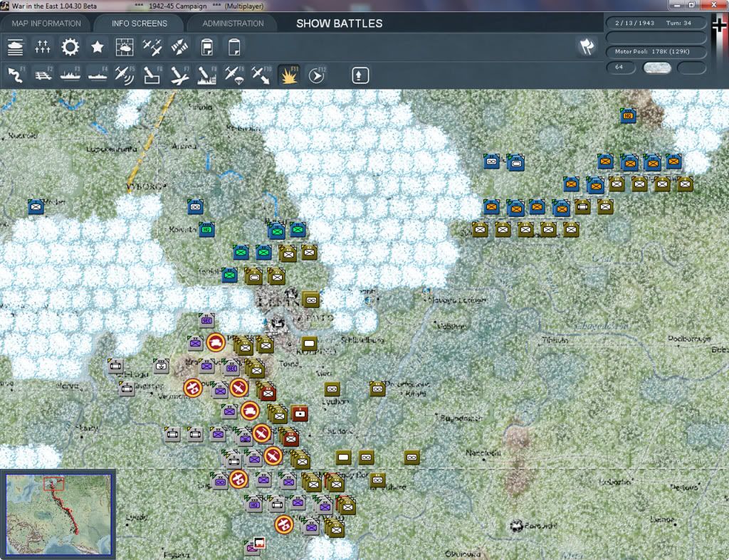Open the victory star icon
Screen dimensions: 729x560
pyautogui.click(x=97, y=47)
